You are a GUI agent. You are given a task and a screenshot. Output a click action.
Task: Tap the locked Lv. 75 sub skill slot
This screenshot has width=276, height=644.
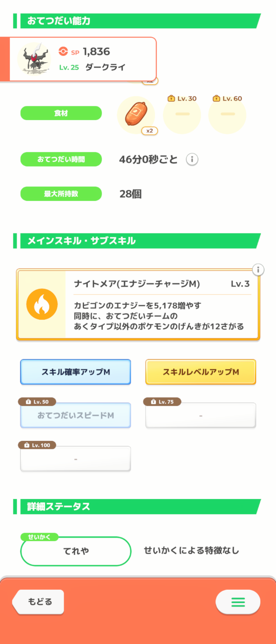[x=201, y=415]
